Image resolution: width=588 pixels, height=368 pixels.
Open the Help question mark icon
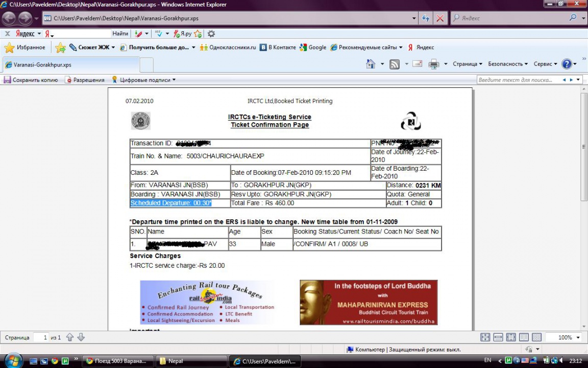pyautogui.click(x=567, y=64)
